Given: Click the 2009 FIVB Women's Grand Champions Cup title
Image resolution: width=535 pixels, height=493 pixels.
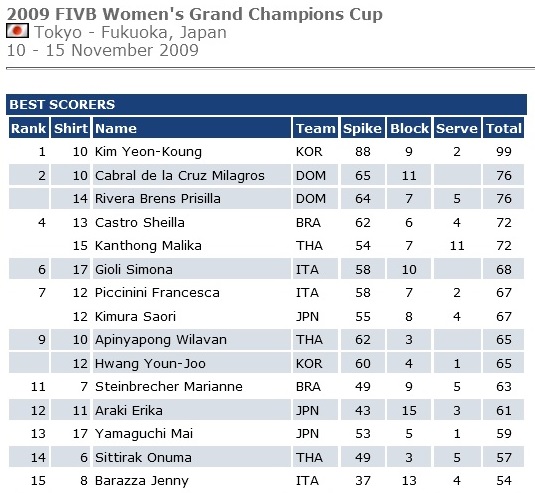Looking at the screenshot, I should click(x=195, y=14).
